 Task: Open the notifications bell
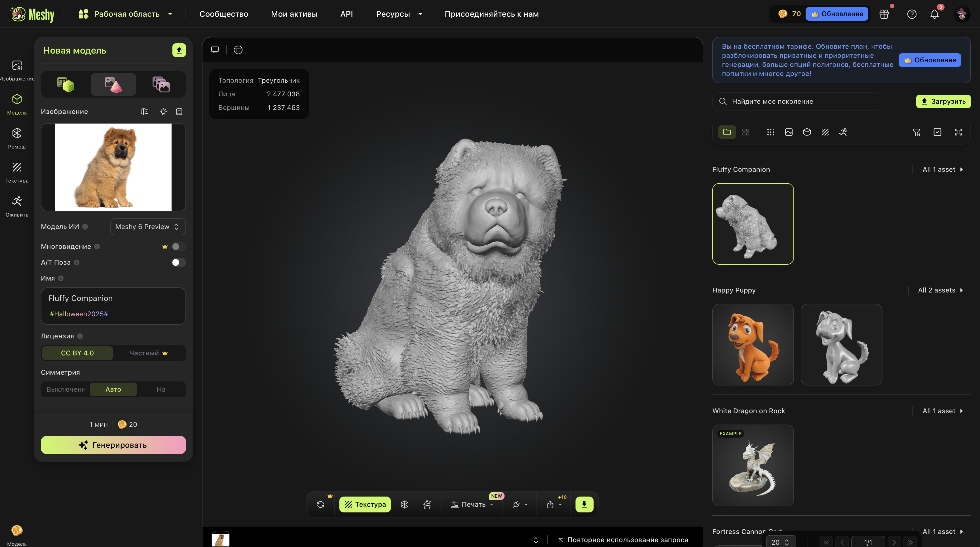click(x=934, y=14)
